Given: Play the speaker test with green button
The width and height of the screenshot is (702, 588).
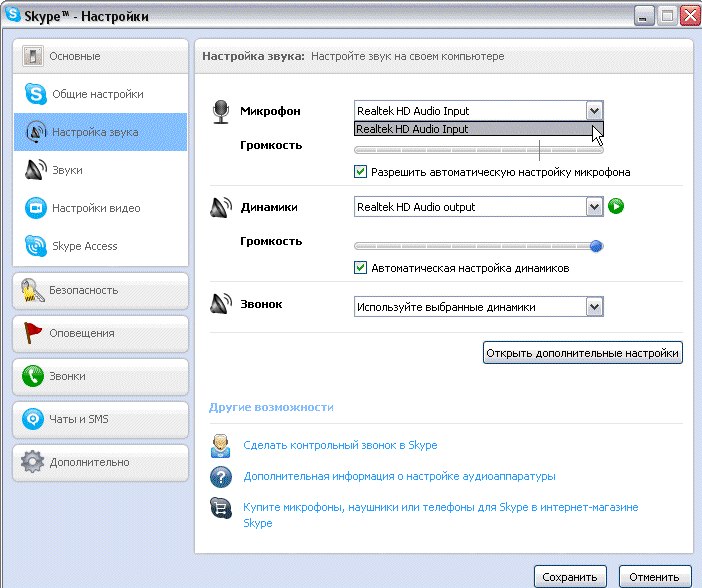Looking at the screenshot, I should pyautogui.click(x=616, y=206).
